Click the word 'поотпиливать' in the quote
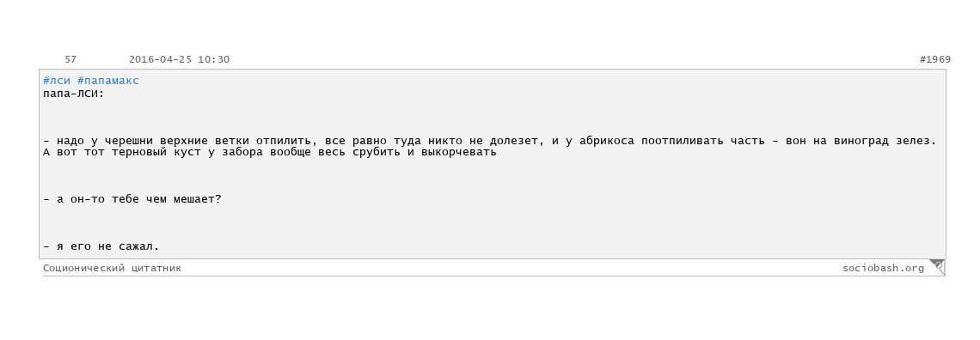The image size is (980, 340). (x=683, y=141)
